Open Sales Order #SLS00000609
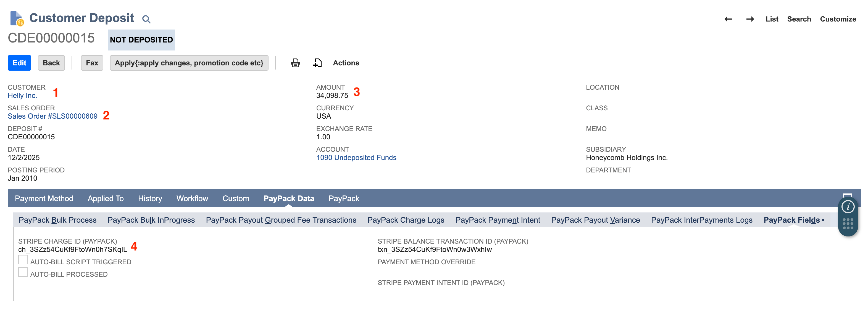The image size is (868, 309). click(52, 116)
